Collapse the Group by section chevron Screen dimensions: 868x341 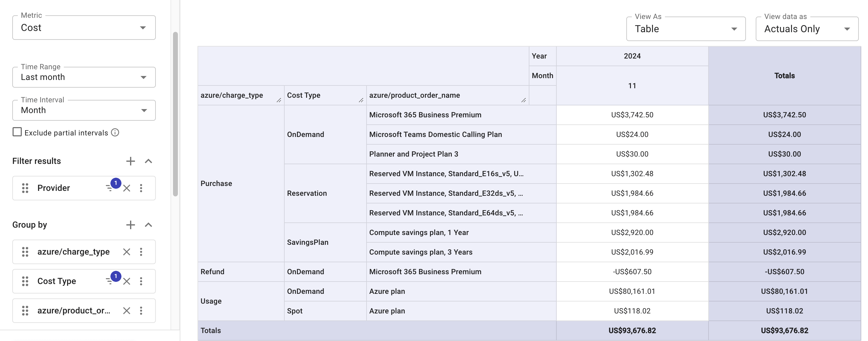click(148, 225)
